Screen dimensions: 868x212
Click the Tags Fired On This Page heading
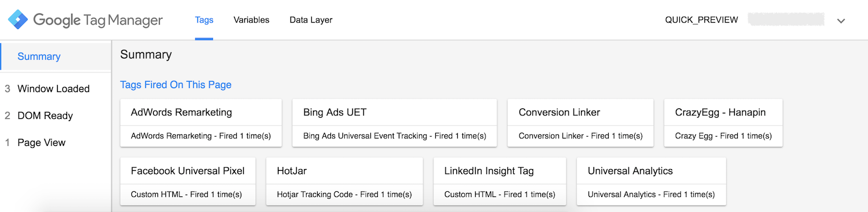[x=176, y=85]
